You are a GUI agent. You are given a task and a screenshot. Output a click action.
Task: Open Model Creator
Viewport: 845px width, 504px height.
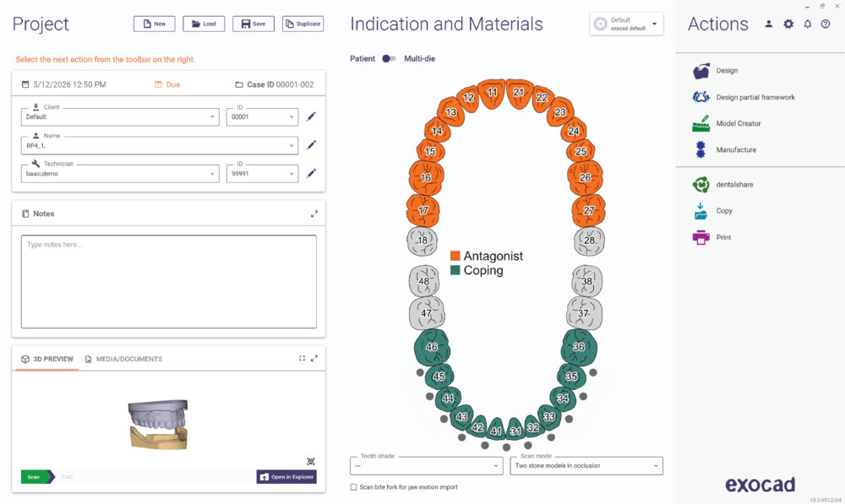727,123
